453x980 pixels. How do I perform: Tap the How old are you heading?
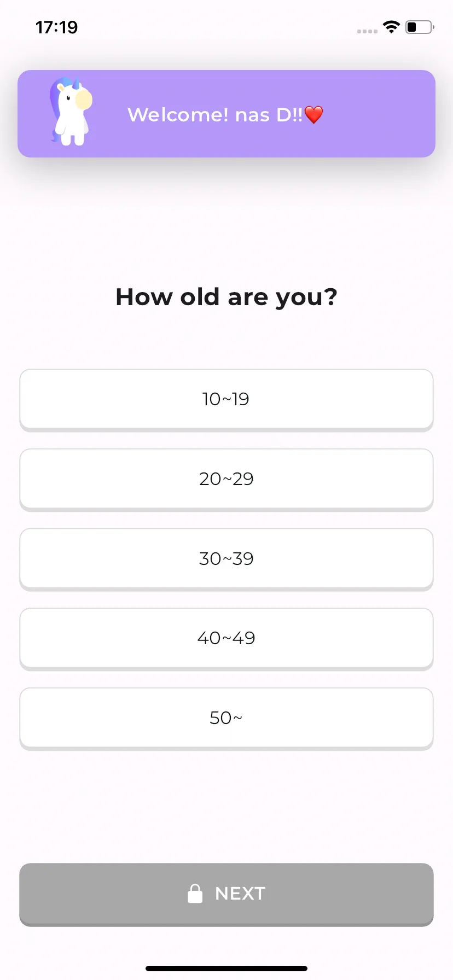point(226,297)
